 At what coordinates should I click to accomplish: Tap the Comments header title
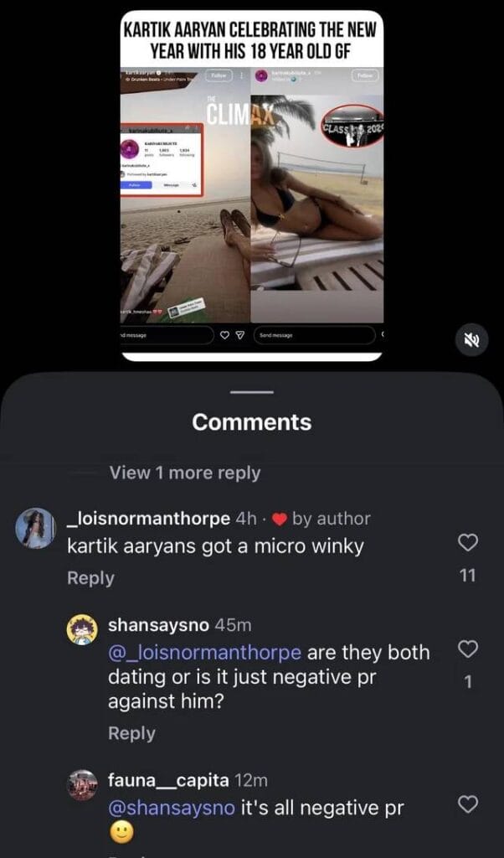[x=252, y=422]
